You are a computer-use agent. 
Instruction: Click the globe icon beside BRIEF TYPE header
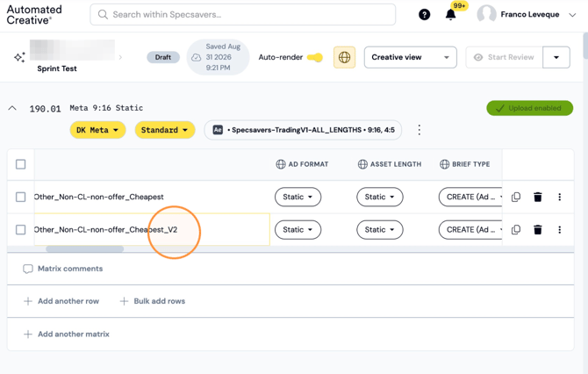[x=444, y=164]
